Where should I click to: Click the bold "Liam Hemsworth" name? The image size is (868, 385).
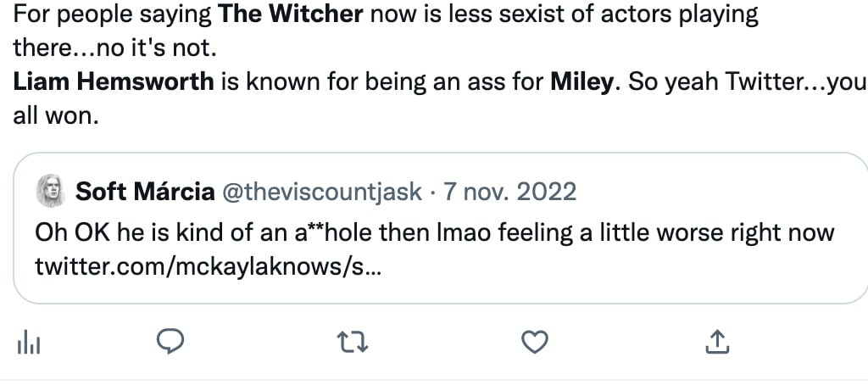[115, 83]
